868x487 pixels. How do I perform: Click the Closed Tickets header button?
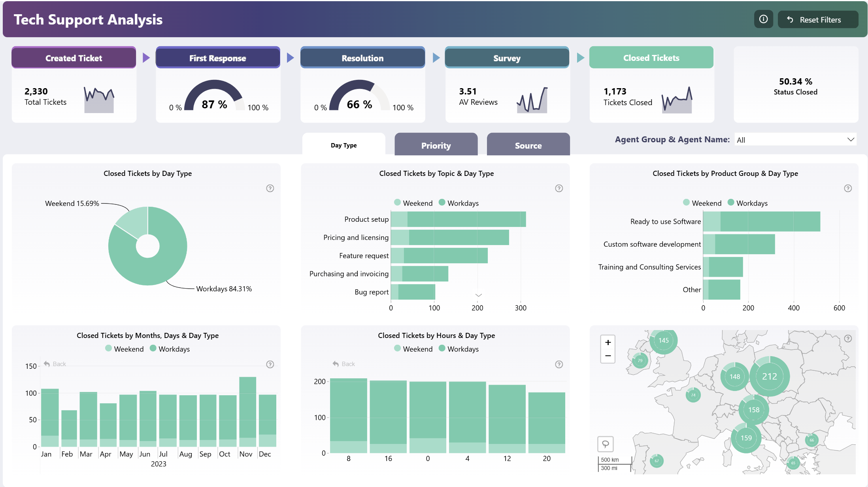pyautogui.click(x=651, y=58)
